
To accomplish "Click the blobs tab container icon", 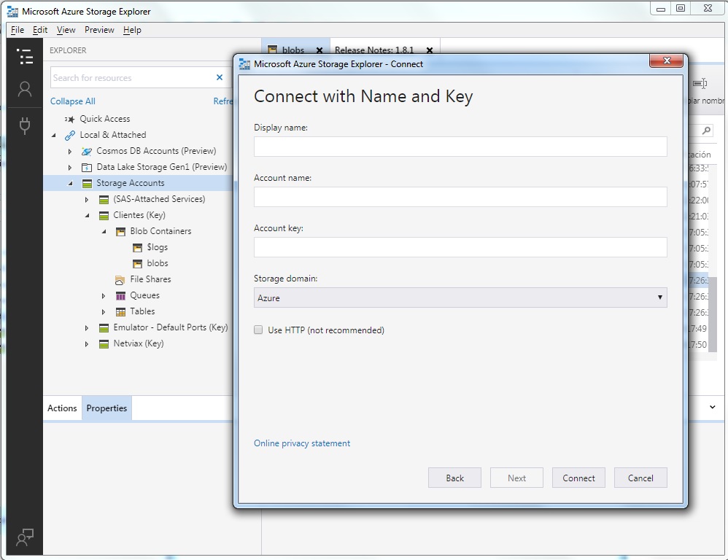I will click(273, 49).
